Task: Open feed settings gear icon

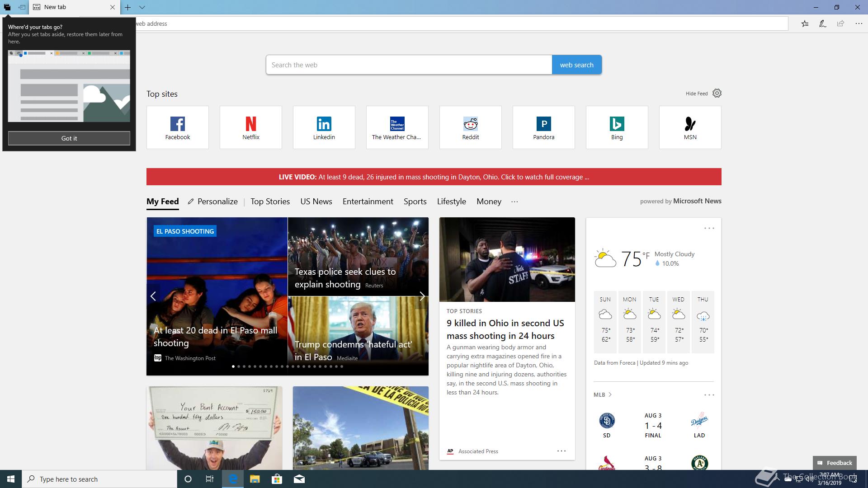Action: pos(717,93)
